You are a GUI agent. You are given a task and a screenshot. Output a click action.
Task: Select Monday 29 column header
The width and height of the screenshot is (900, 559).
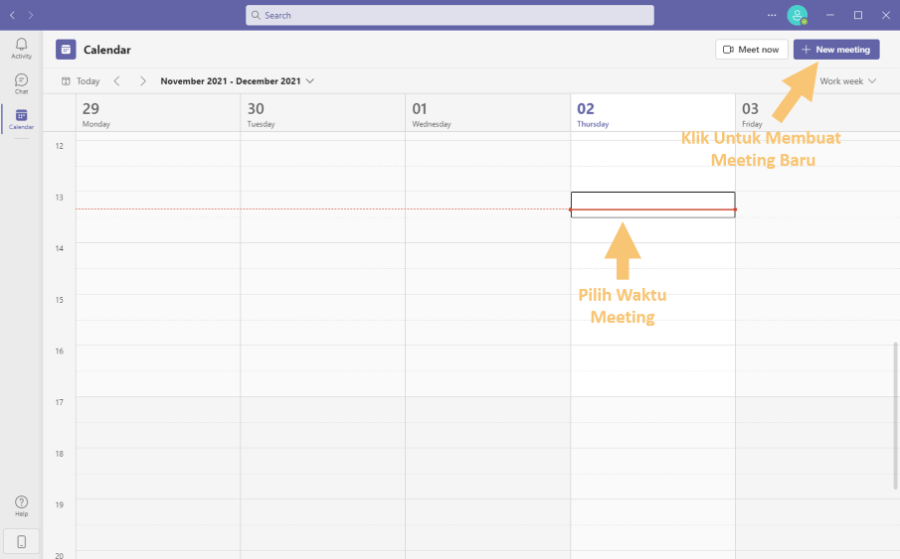click(158, 113)
